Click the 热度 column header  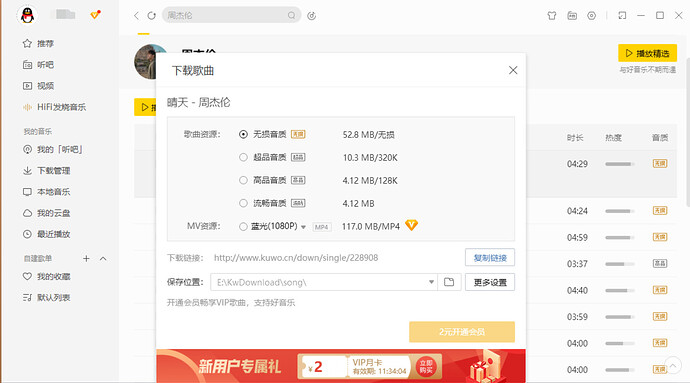coord(613,138)
